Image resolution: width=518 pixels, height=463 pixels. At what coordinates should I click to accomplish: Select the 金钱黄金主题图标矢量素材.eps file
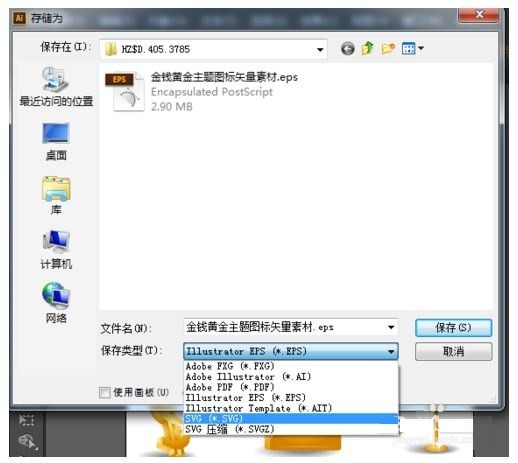[x=201, y=91]
